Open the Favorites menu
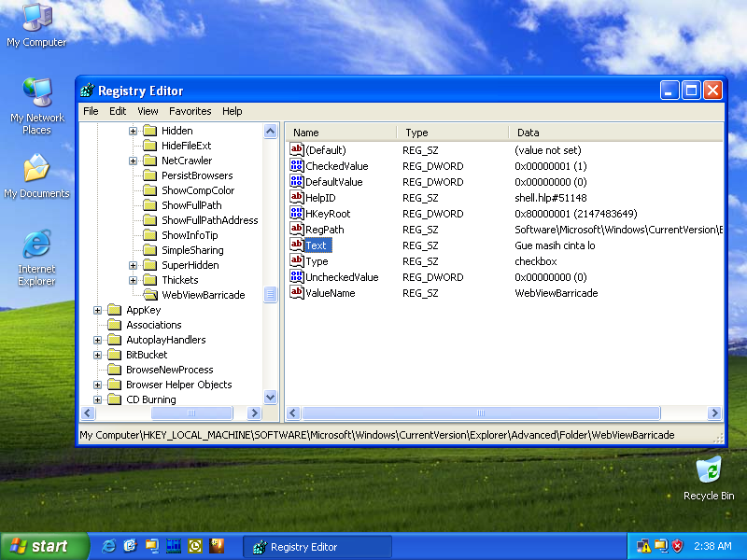The width and height of the screenshot is (747, 560). pos(190,111)
